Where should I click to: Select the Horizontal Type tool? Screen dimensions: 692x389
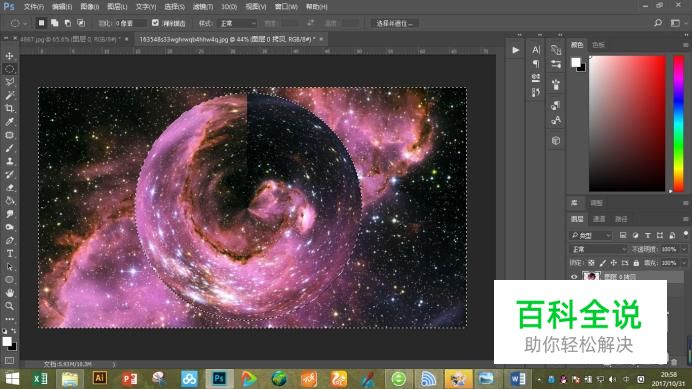[9, 254]
